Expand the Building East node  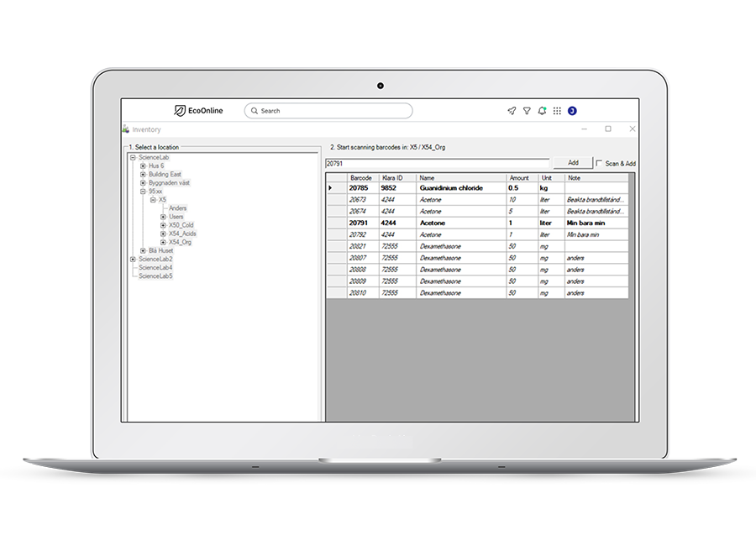(143, 175)
